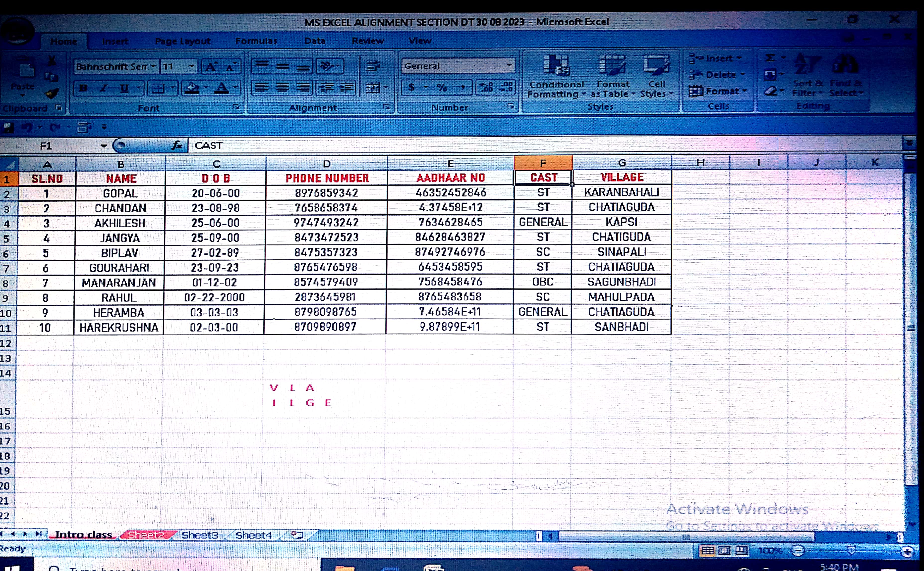Open the Formulas ribbon tab
This screenshot has height=571, width=924.
[256, 41]
